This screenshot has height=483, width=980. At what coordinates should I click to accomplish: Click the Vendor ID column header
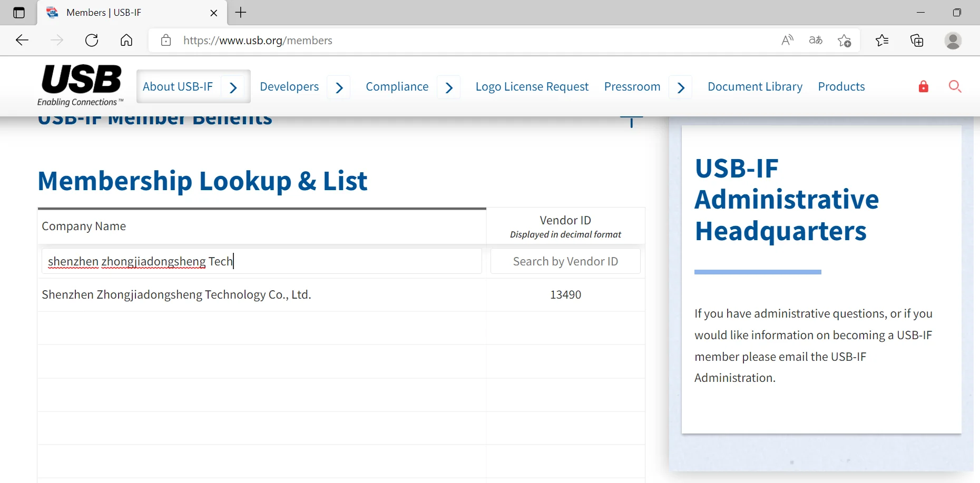pyautogui.click(x=565, y=226)
